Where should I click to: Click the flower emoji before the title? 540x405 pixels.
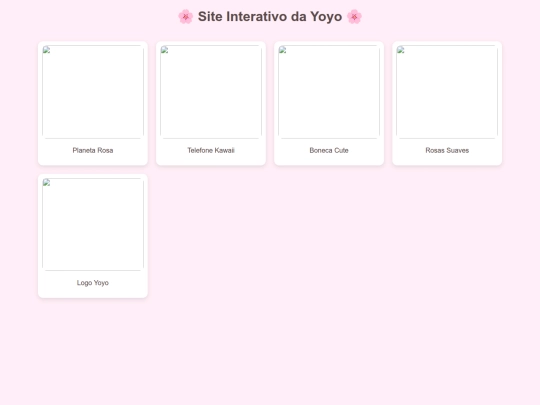coord(186,17)
